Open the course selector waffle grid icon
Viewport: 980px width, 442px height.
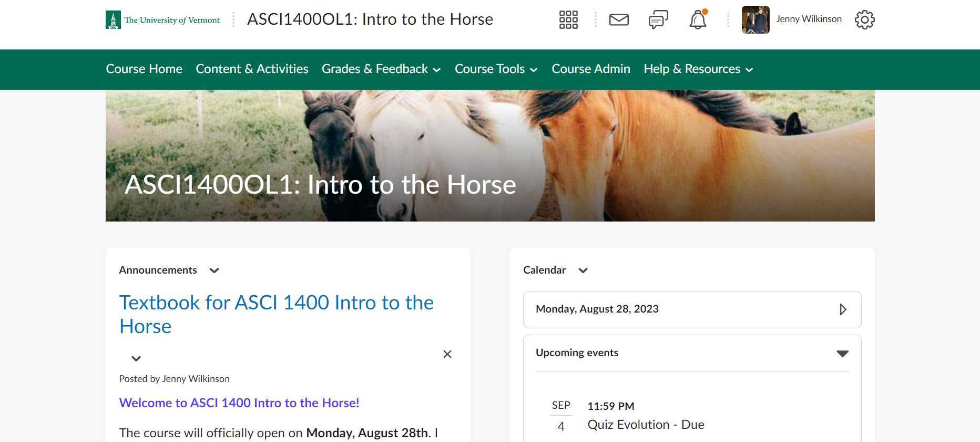point(568,20)
